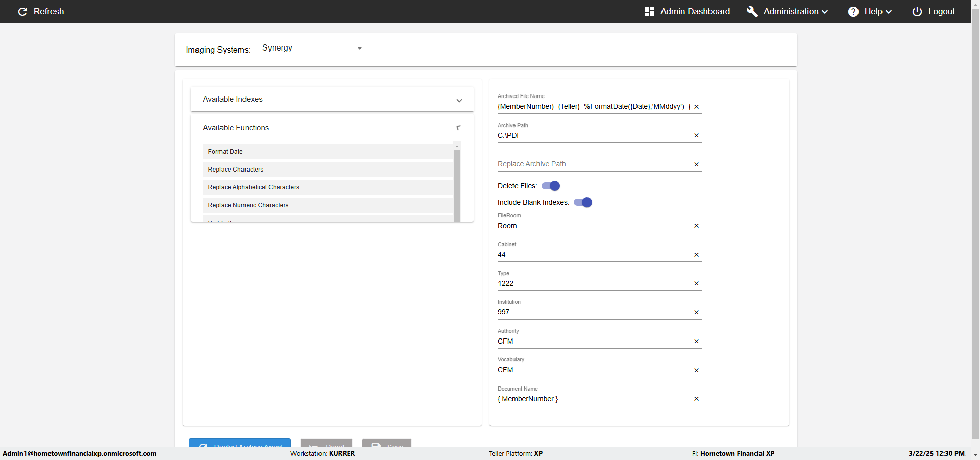Screen dimensions: 980x460
Task: Click into the Replace Archive Path field
Action: [593, 164]
